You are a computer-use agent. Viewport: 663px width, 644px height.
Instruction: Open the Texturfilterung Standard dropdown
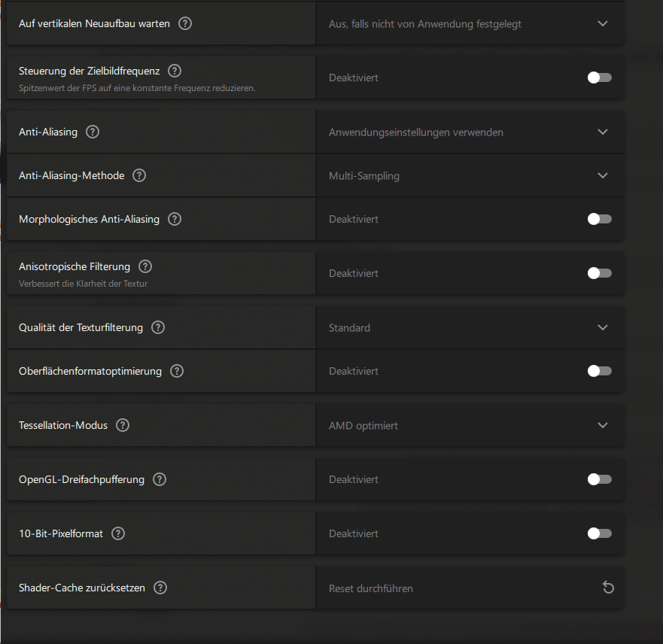click(470, 327)
